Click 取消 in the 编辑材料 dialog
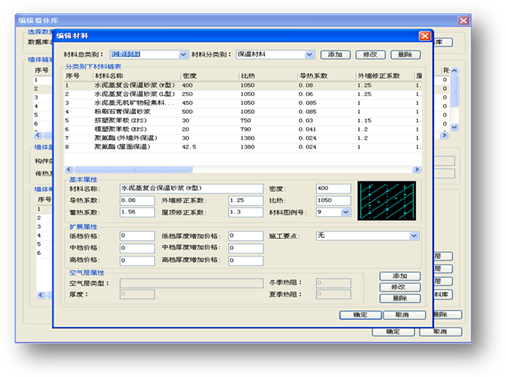This screenshot has width=506, height=377. coord(404,315)
